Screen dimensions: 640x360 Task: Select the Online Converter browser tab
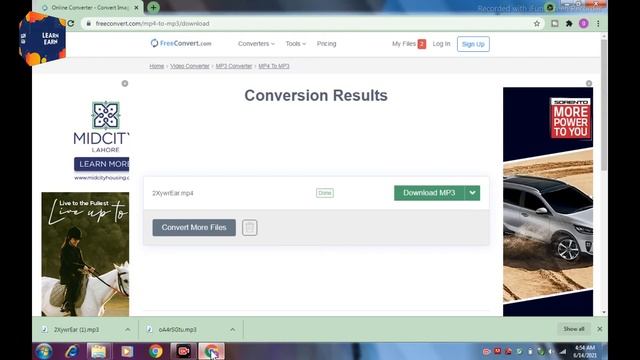91,7
